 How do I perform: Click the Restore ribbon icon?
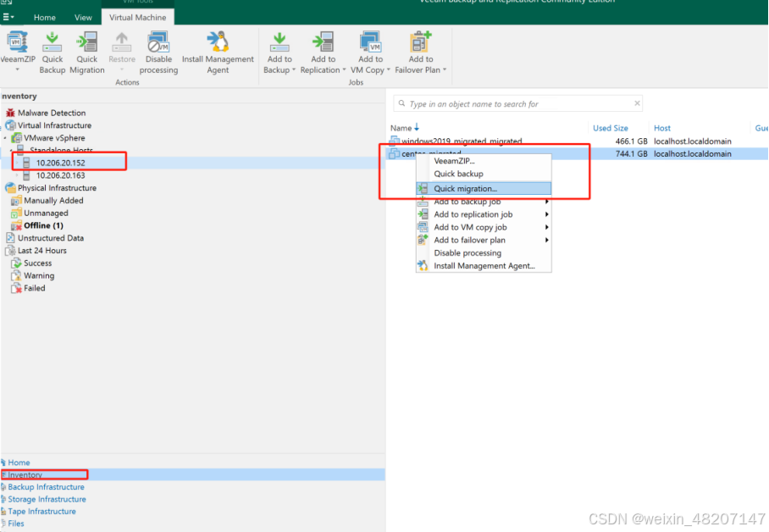pos(122,42)
